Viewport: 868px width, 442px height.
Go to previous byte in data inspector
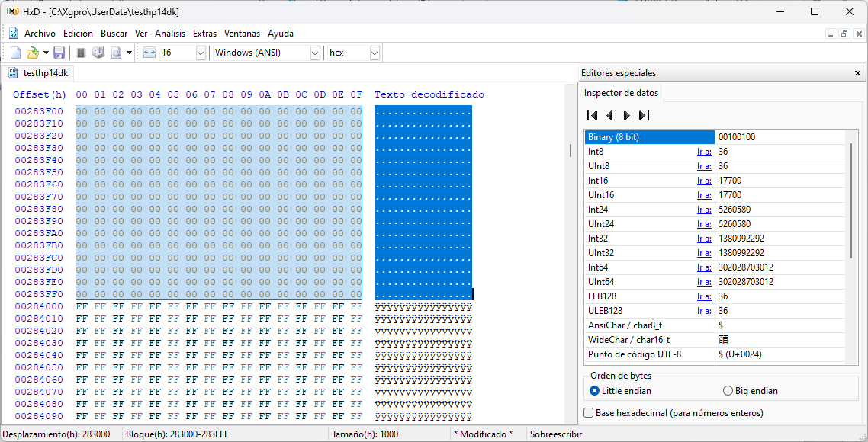click(609, 116)
